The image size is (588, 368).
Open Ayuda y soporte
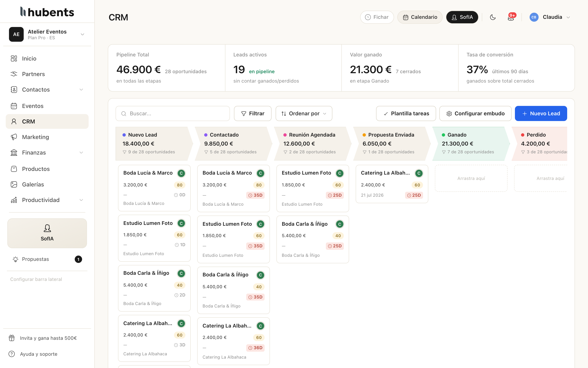coord(39,354)
